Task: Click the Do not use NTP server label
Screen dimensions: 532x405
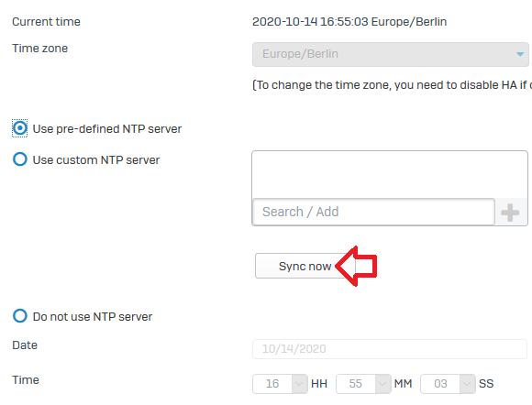Action: coord(93,316)
